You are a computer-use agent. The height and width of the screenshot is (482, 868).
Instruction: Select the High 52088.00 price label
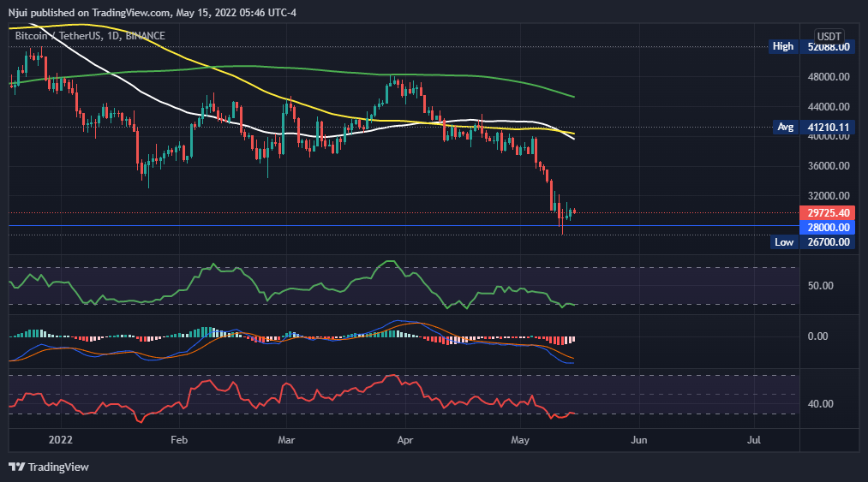click(x=828, y=47)
